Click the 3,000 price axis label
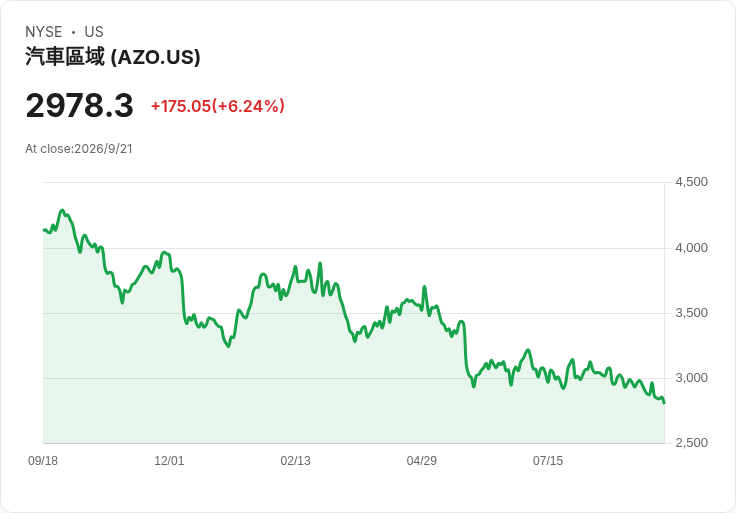The width and height of the screenshot is (736, 513). [691, 378]
